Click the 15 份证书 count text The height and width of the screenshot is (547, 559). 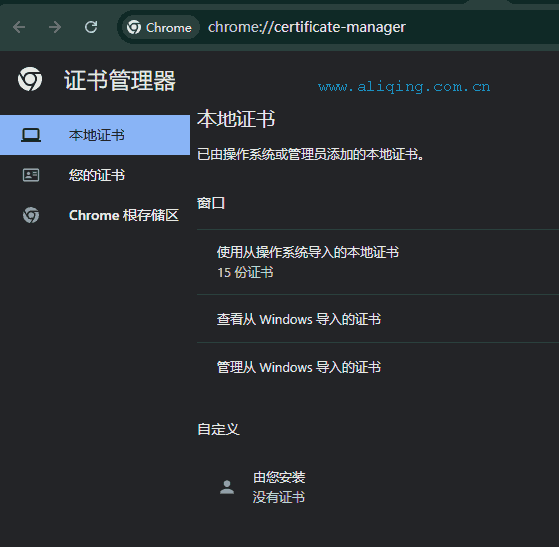(x=245, y=272)
